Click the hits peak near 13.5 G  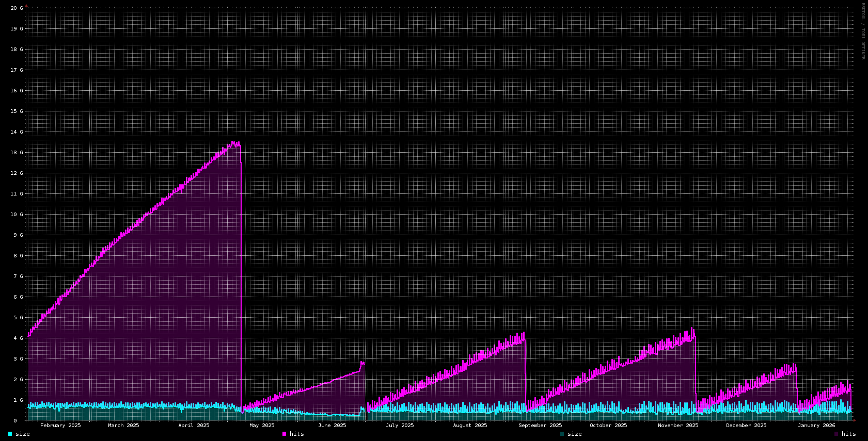(x=233, y=142)
